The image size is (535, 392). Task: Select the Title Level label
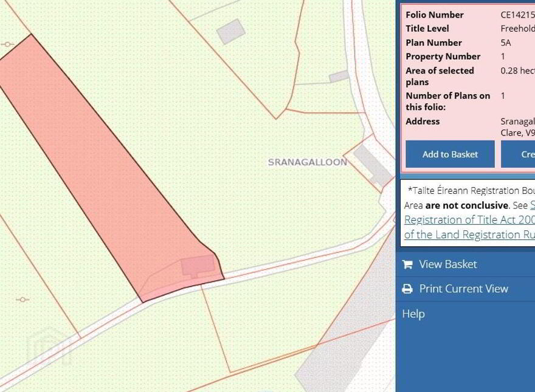(x=427, y=29)
